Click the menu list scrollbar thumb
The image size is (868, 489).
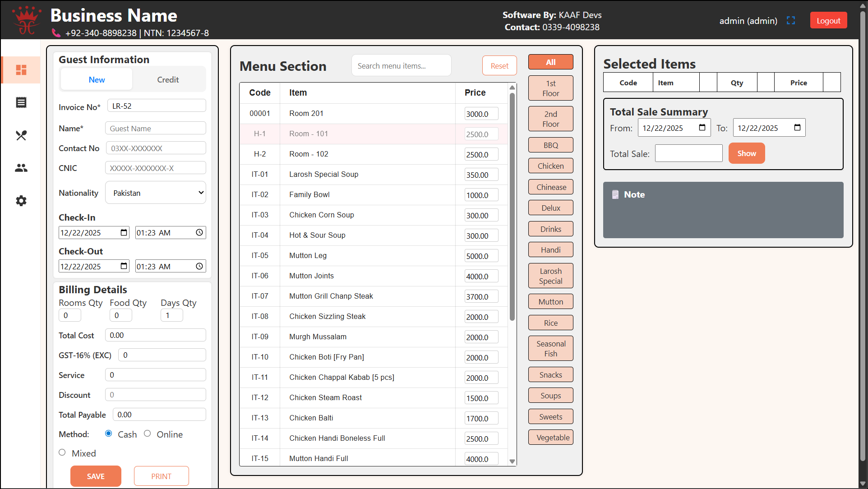tap(512, 207)
